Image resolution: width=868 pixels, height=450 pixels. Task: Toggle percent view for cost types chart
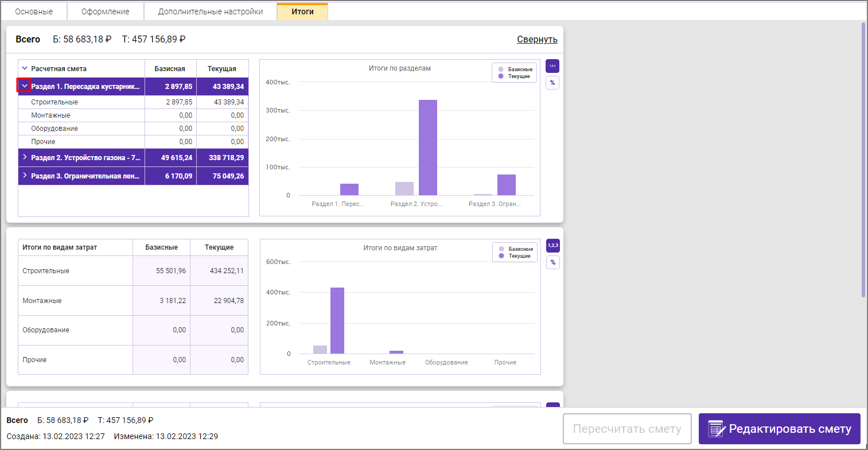pyautogui.click(x=552, y=262)
